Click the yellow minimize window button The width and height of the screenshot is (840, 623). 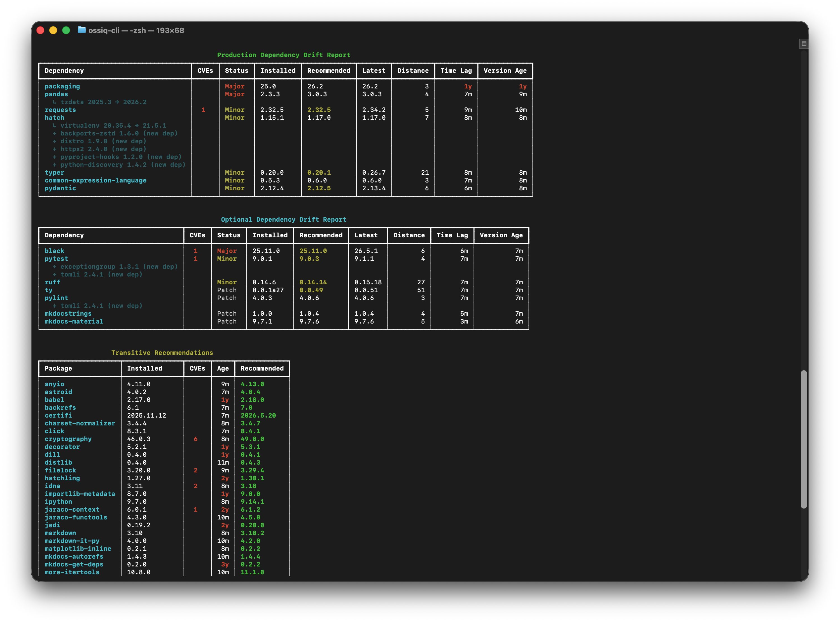(x=53, y=30)
